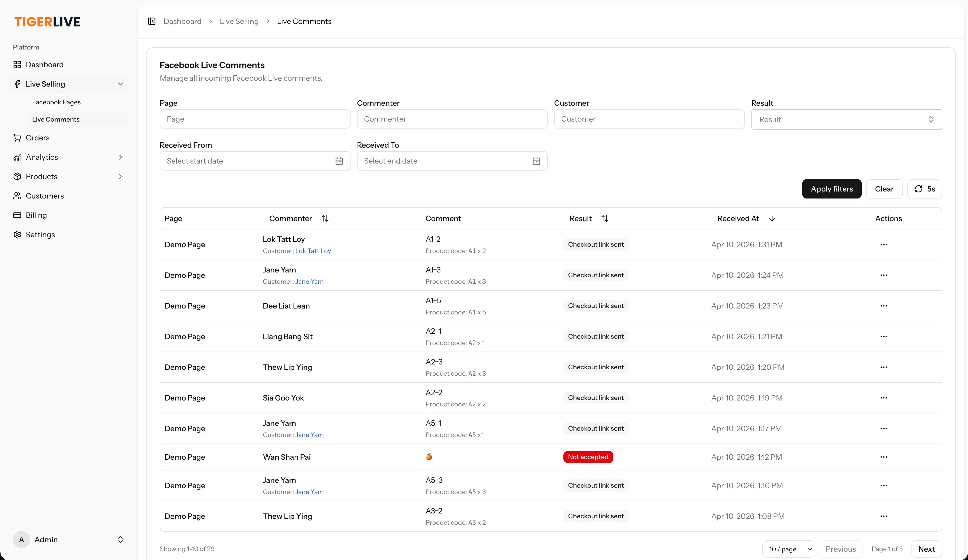Go to the Next page

point(926,549)
